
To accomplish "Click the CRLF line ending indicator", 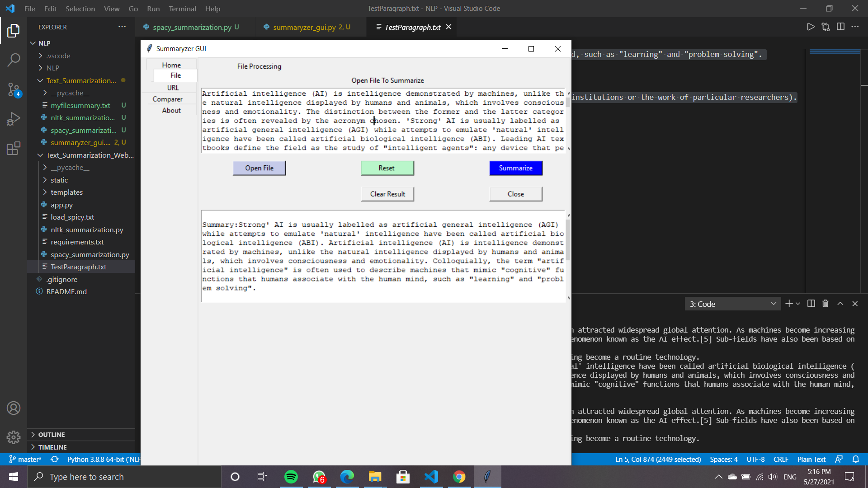I will click(x=781, y=459).
